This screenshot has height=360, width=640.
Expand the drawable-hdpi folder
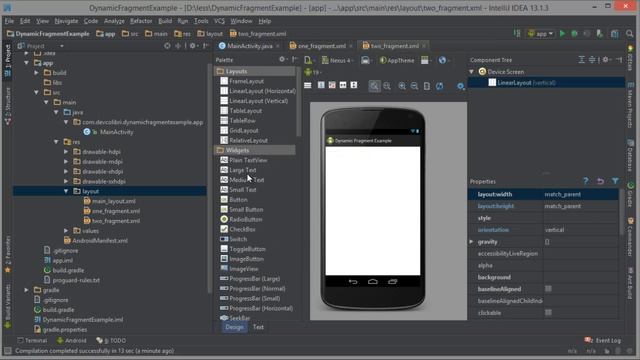[x=66, y=151]
